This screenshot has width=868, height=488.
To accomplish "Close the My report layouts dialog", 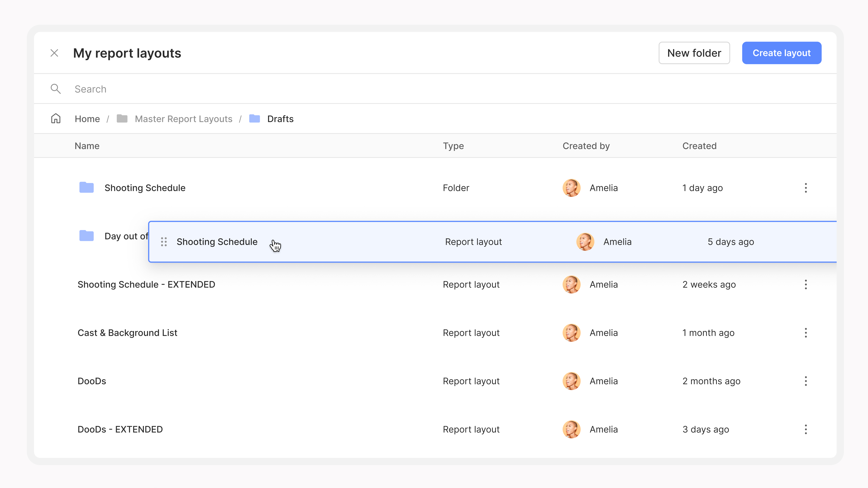I will [54, 53].
